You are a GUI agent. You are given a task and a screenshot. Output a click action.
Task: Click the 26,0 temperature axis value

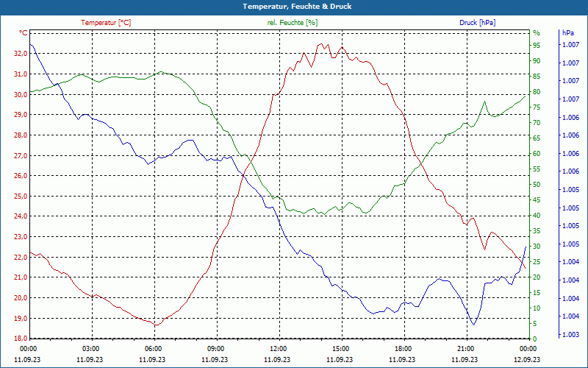[21, 176]
